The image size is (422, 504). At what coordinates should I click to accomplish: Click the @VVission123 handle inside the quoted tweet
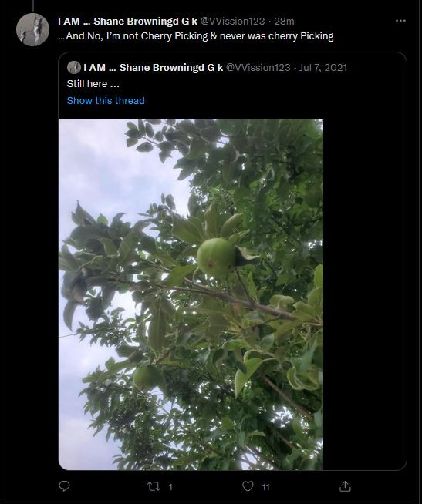(258, 68)
